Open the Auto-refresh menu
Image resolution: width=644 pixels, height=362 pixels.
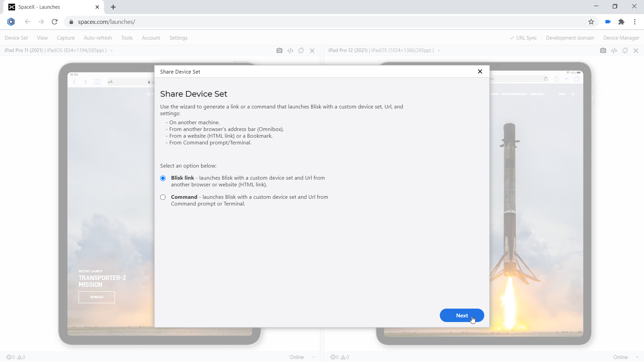pos(98,38)
